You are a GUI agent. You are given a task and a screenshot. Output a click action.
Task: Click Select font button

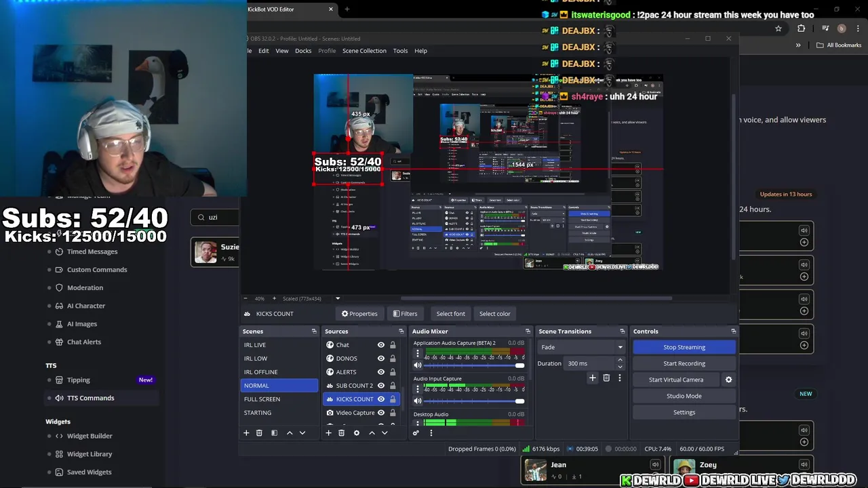(x=451, y=314)
